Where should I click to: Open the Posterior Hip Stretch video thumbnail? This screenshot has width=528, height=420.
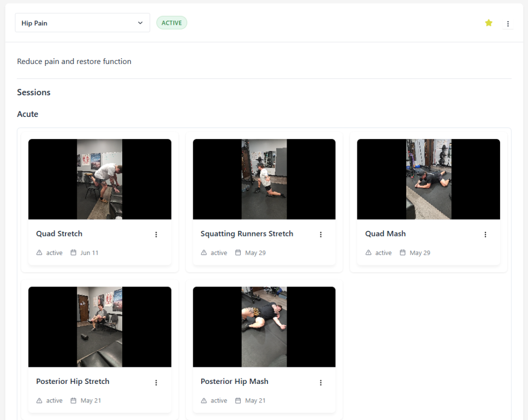click(100, 327)
